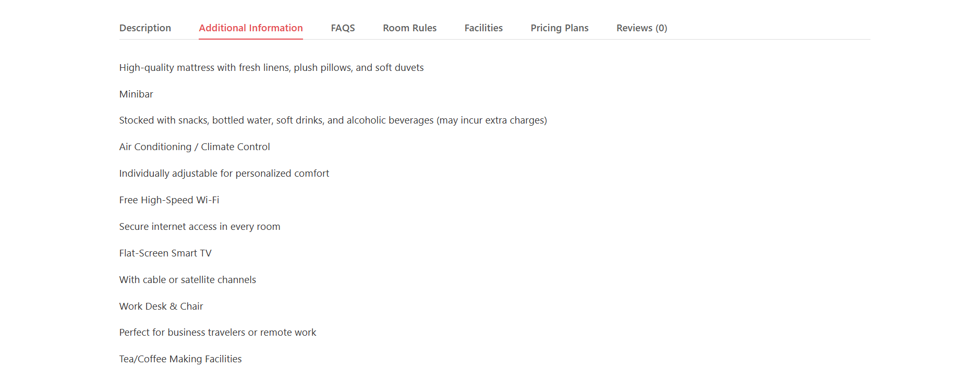
Task: Show the Pricing Plans tab
Action: pos(560,28)
